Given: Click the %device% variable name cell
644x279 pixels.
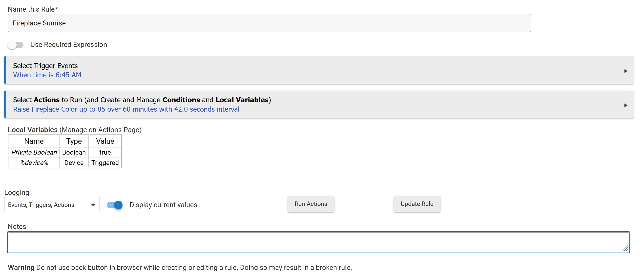Looking at the screenshot, I should [x=34, y=163].
